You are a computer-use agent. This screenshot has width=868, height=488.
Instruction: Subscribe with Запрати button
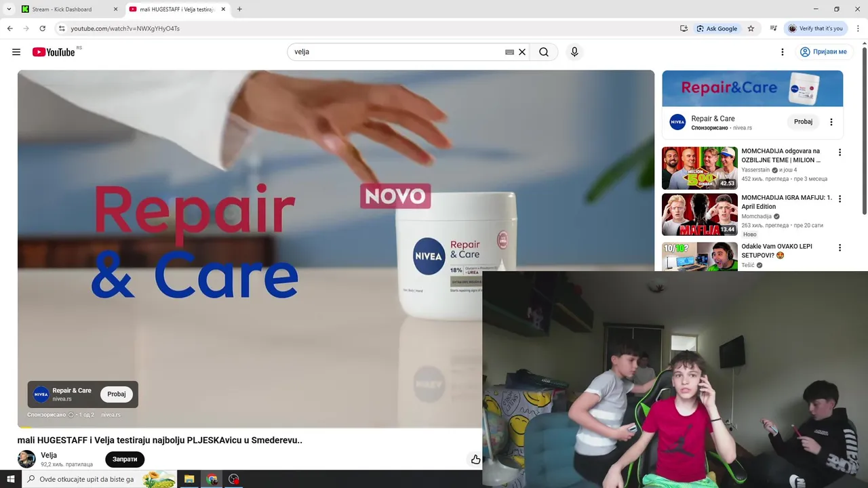tap(125, 459)
